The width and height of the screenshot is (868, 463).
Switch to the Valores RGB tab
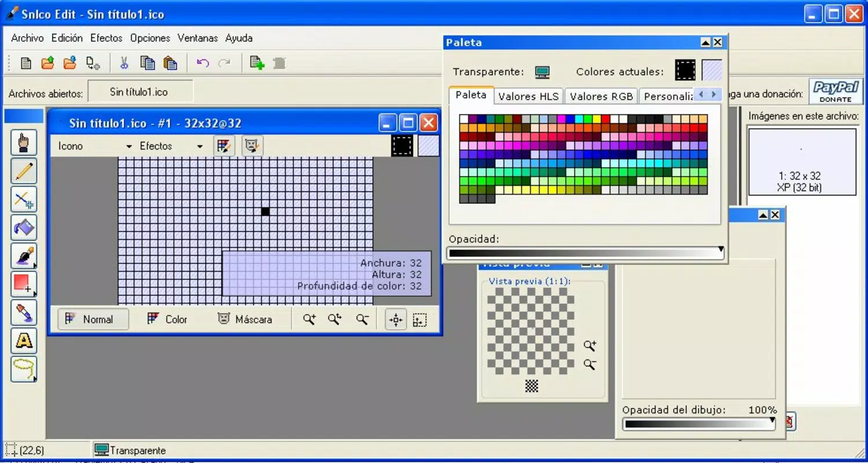tap(601, 97)
